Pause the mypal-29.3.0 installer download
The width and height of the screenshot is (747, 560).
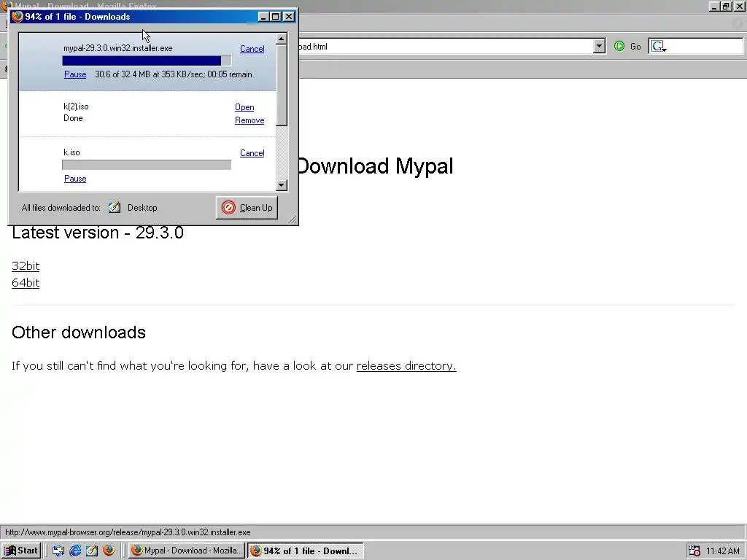tap(75, 74)
